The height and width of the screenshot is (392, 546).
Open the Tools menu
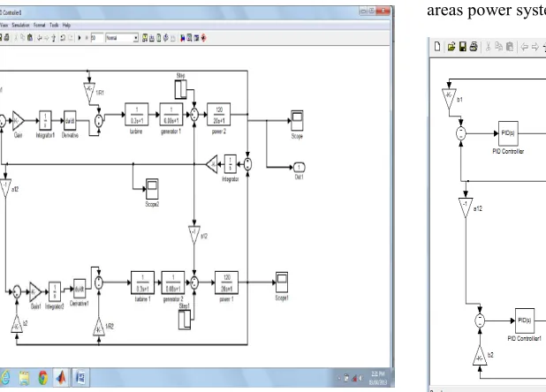54,25
